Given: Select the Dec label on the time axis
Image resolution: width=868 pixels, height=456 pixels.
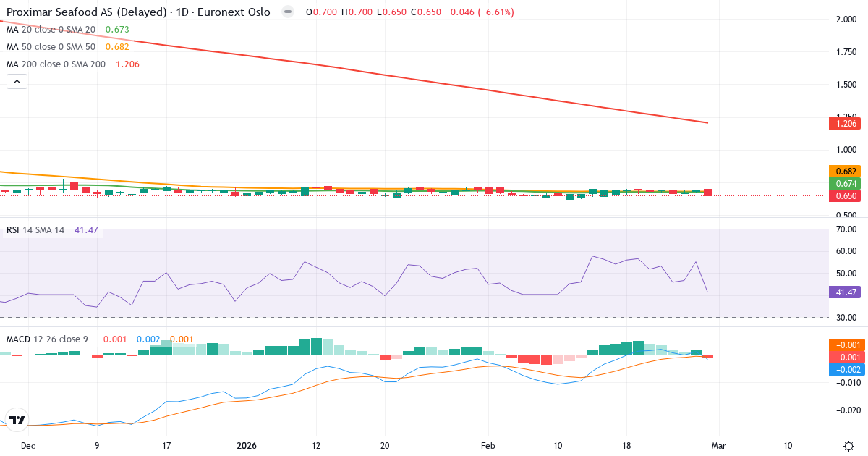Looking at the screenshot, I should click(x=29, y=446).
